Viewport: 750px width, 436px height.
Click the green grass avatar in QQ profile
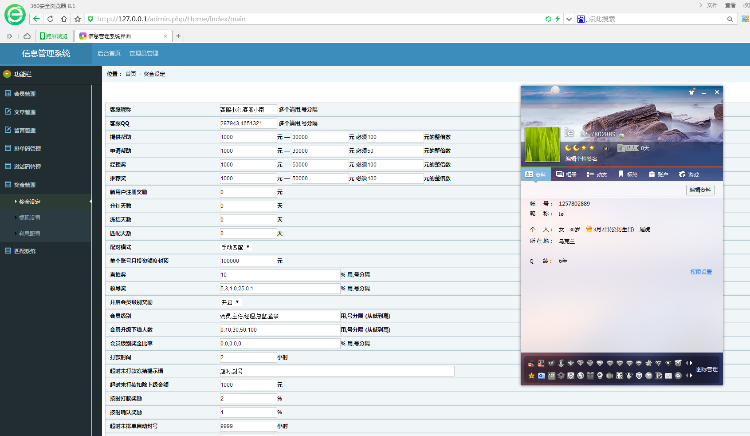pos(542,145)
